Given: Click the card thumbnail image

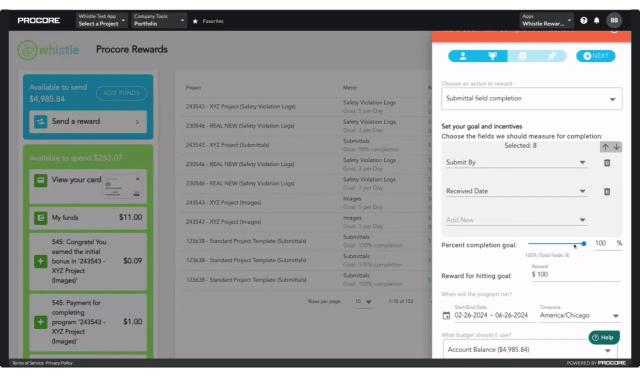Looking at the screenshot, I should point(122,186).
